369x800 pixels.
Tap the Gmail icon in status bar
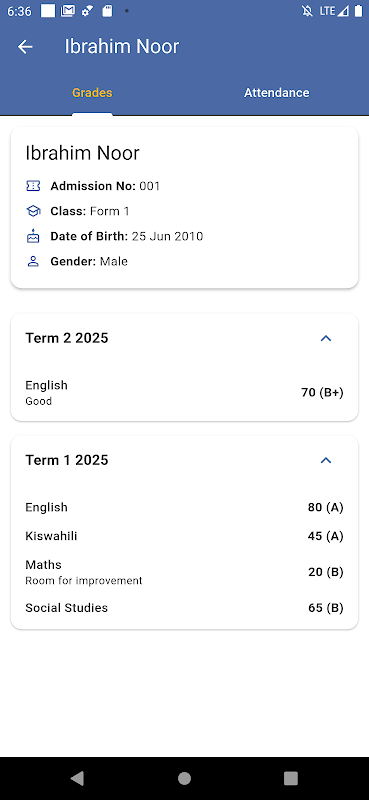point(68,11)
